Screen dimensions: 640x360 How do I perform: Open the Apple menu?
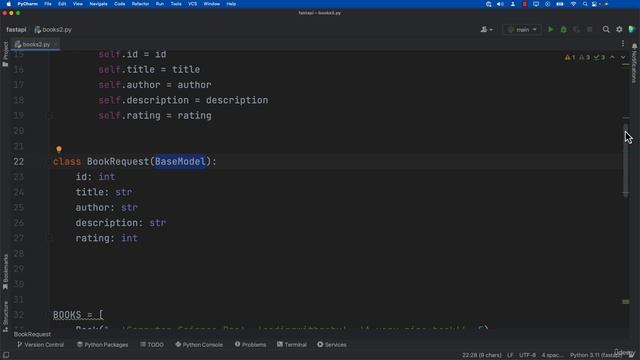9,4
